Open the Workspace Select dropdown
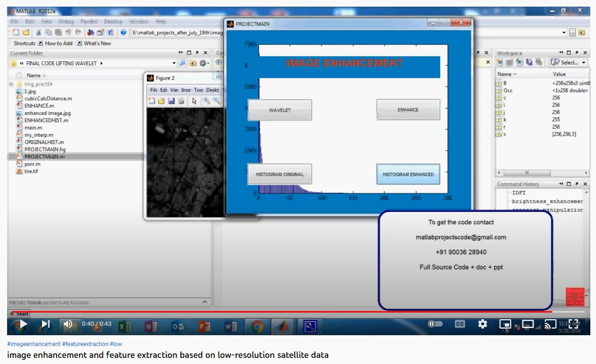This screenshot has width=596, height=364. click(568, 62)
